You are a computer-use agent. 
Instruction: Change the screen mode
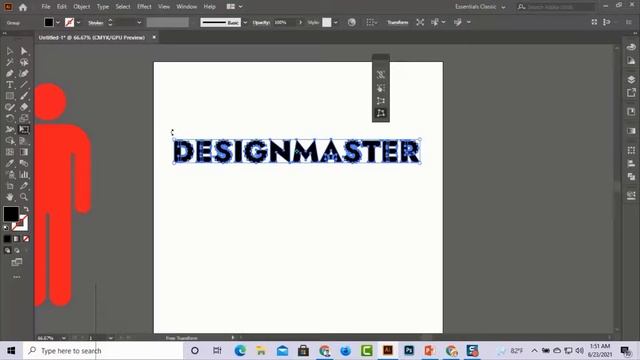[17, 262]
